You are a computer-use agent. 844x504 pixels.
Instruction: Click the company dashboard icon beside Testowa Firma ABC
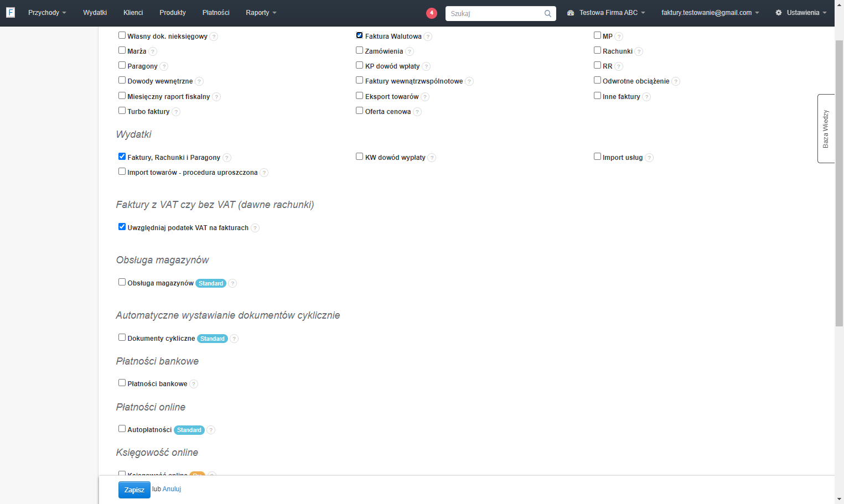click(571, 13)
